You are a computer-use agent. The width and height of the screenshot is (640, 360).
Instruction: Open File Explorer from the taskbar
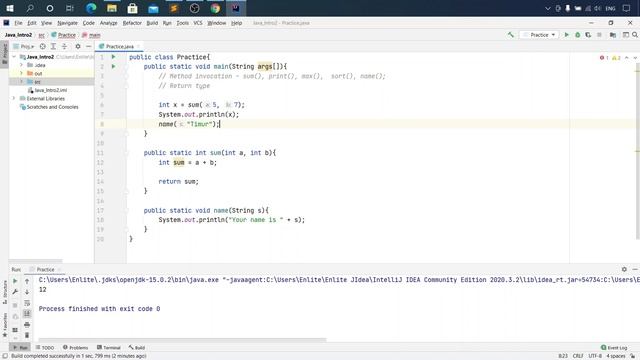click(112, 8)
